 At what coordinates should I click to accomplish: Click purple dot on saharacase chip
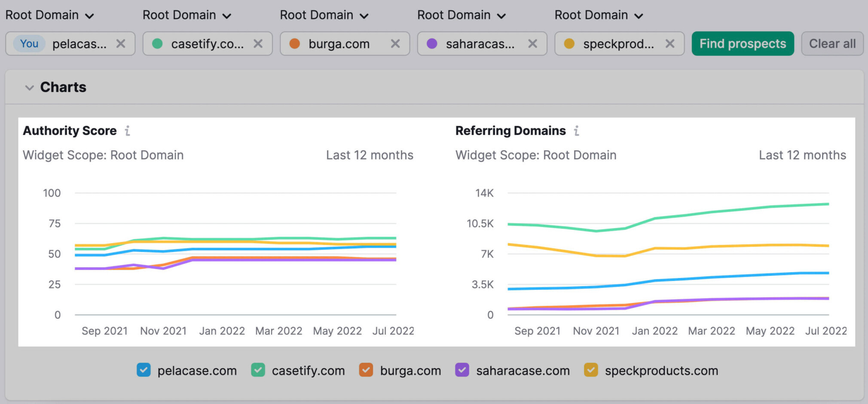[x=432, y=43]
